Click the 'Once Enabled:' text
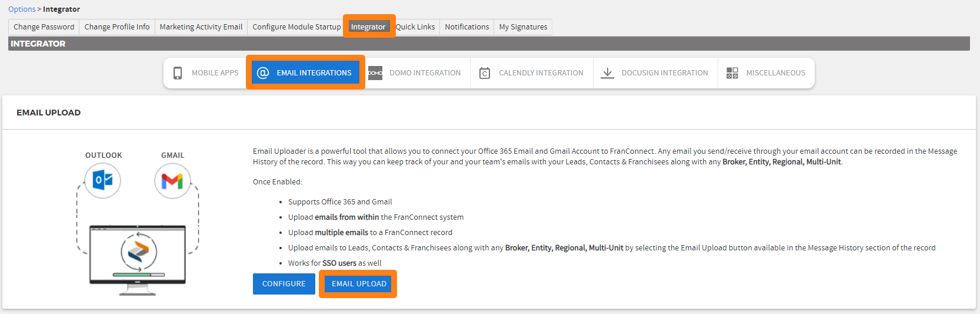The width and height of the screenshot is (980, 314). coord(278,182)
